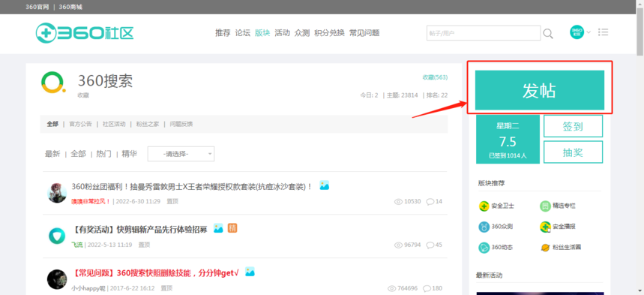Image resolution: width=644 pixels, height=295 pixels.
Task: Click the 星期二 7.5 date tile
Action: coord(508,139)
